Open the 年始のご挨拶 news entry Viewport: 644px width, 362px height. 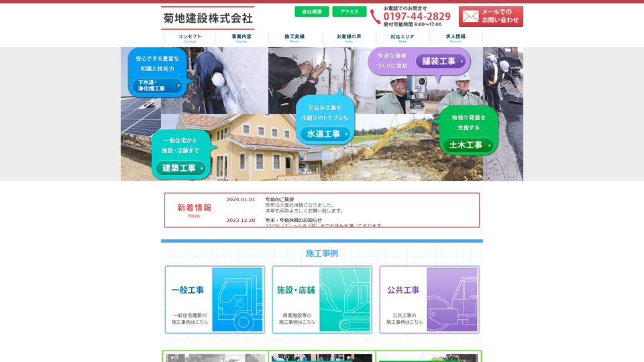pos(280,200)
